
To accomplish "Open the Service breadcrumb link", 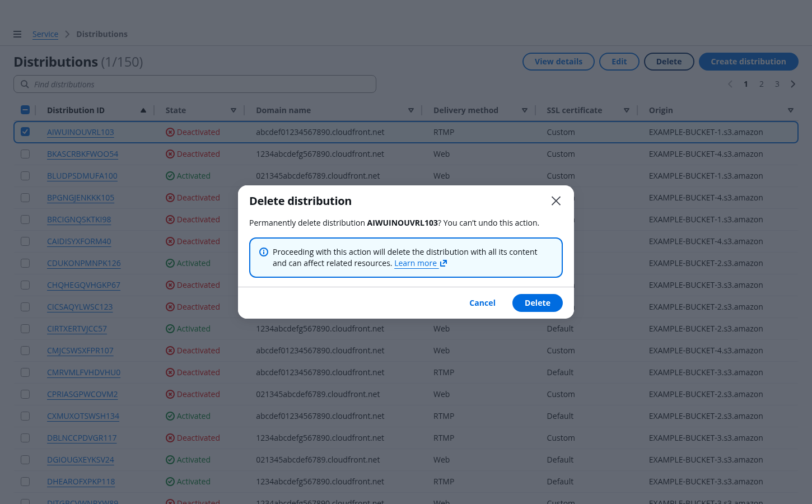I will (x=45, y=34).
